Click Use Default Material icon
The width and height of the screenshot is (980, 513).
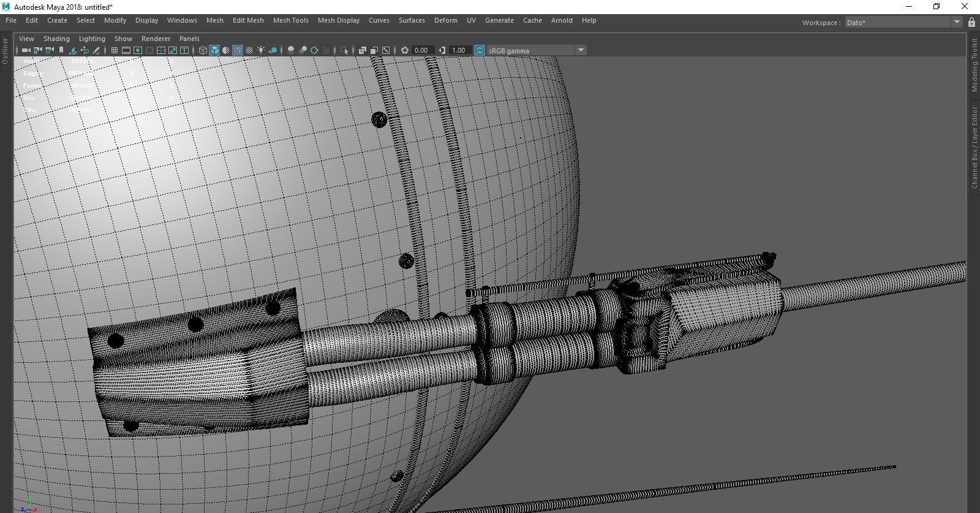coord(226,50)
